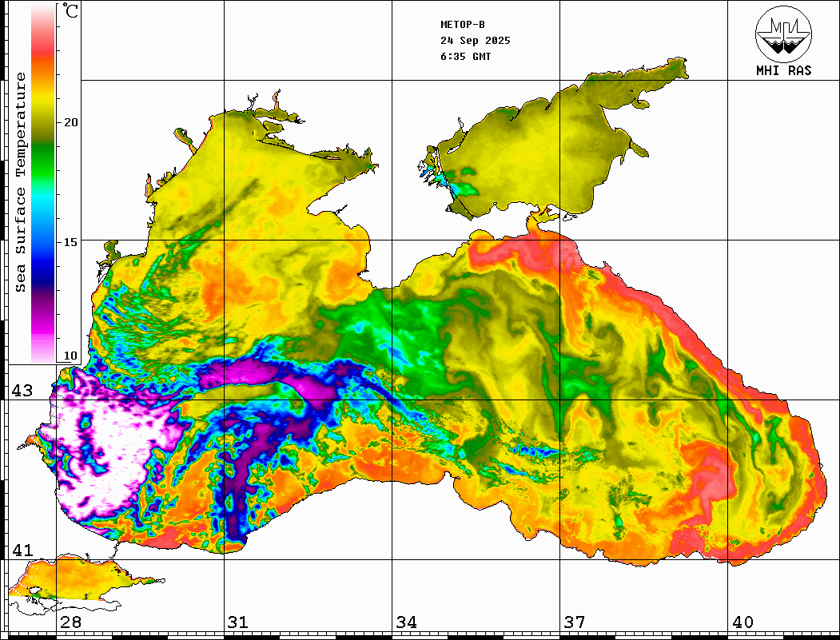The height and width of the screenshot is (640, 840).
Task: Click the 15 degree mark on scale
Action: pos(71,241)
